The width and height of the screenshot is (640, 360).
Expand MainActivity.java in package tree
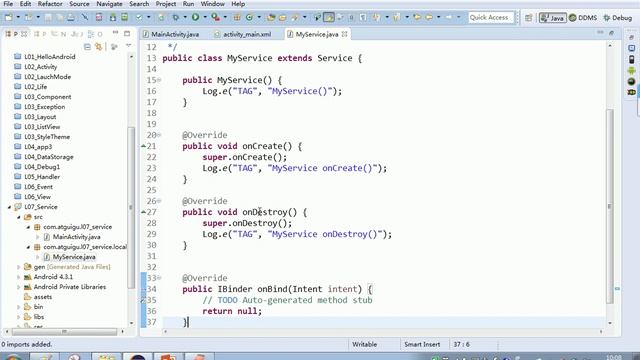38,237
